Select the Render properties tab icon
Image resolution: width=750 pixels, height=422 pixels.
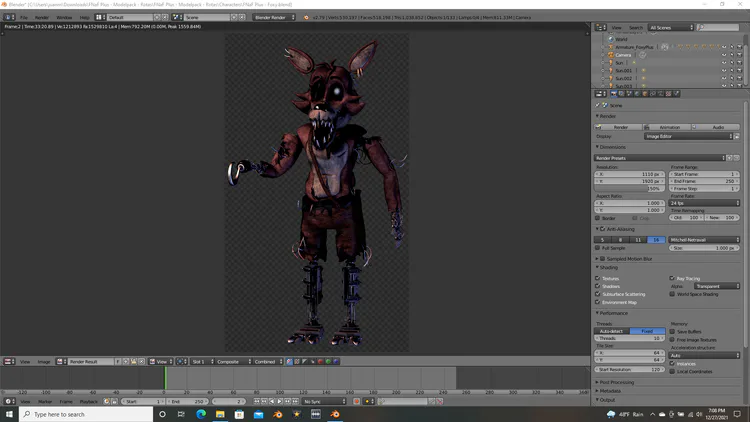[614, 94]
